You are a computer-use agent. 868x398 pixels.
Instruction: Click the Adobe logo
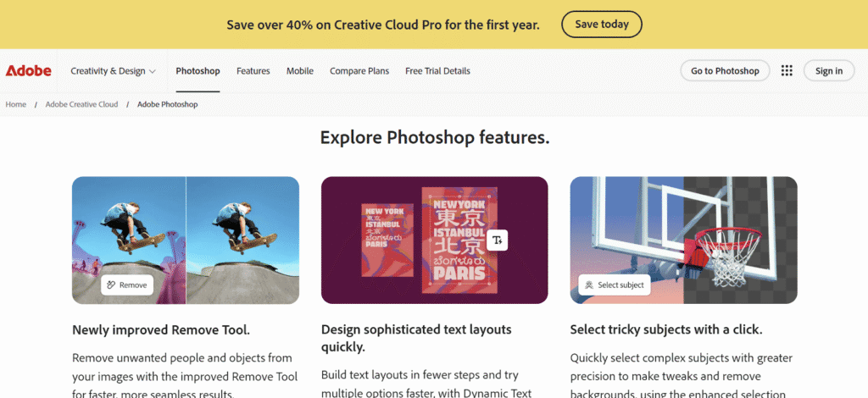coord(29,71)
